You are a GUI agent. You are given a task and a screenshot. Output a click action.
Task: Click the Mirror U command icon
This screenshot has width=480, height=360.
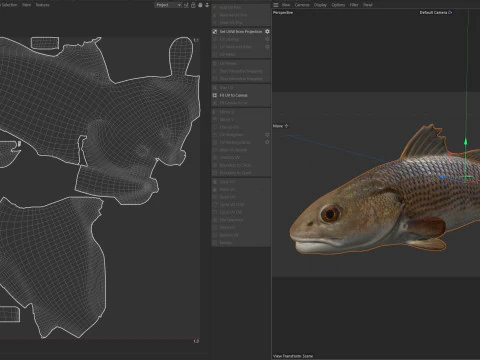[x=215, y=112]
